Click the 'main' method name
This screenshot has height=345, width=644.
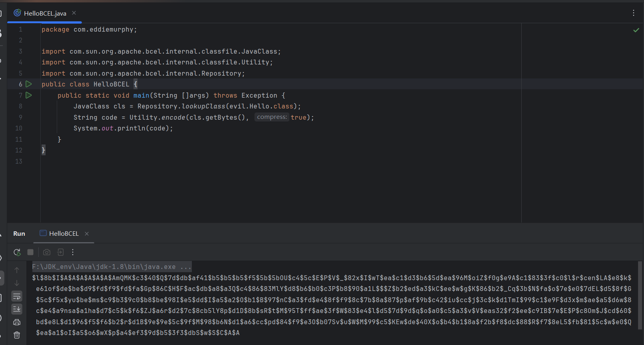(x=141, y=96)
